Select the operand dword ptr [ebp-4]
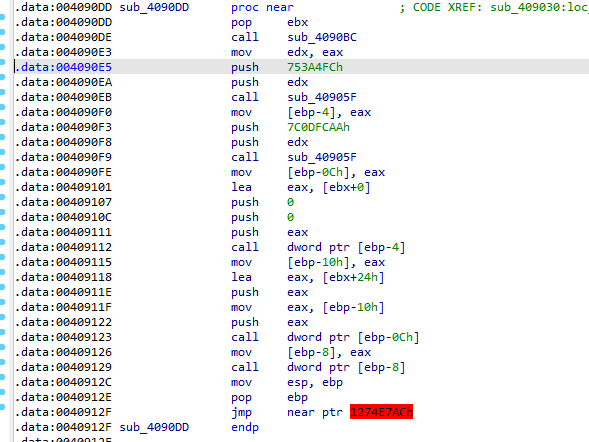This screenshot has width=589, height=442. click(346, 247)
